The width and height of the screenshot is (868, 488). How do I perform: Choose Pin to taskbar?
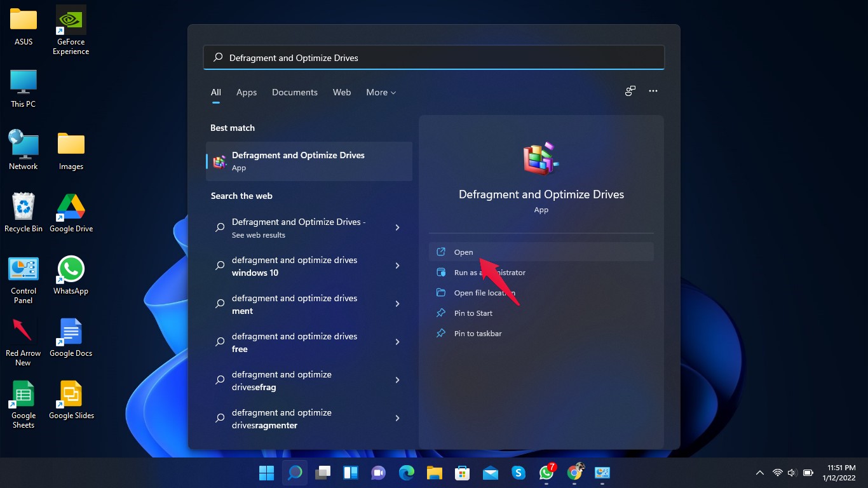click(x=477, y=334)
